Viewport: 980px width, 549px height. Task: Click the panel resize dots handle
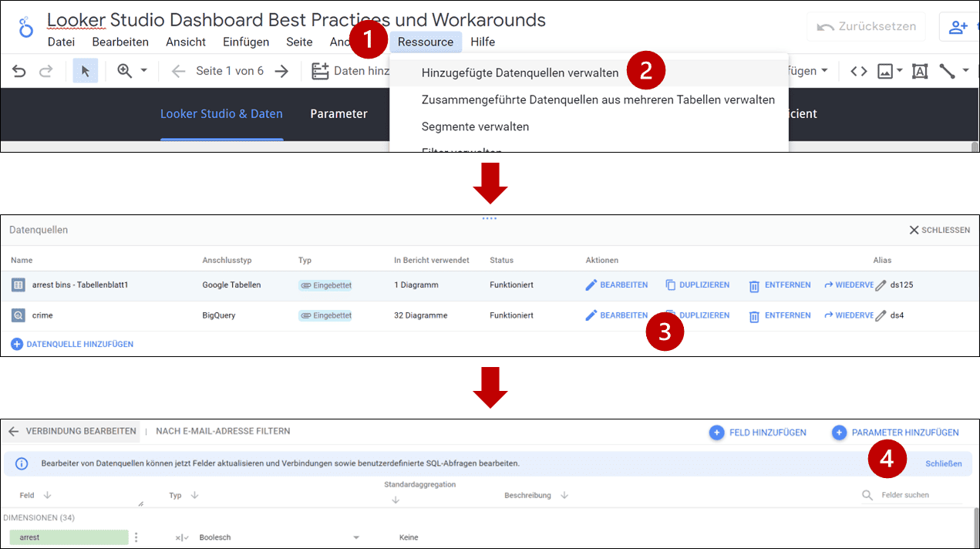pos(490,218)
